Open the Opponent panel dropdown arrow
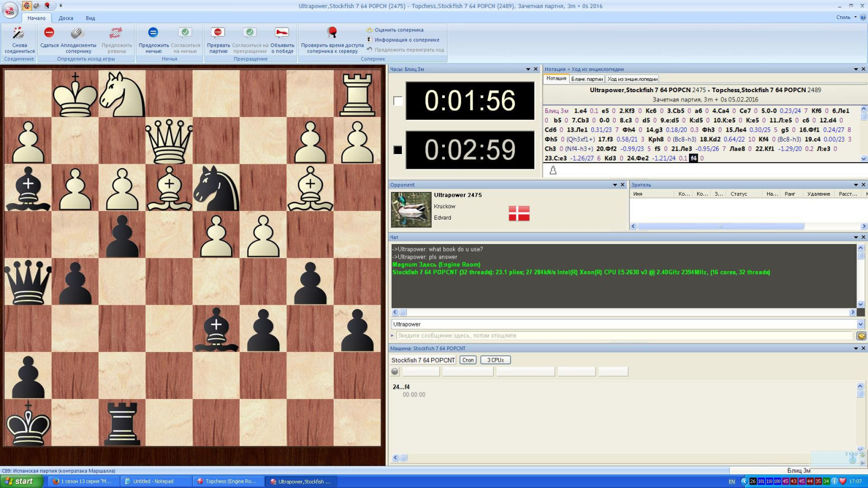This screenshot has height=488, width=868. (x=615, y=185)
